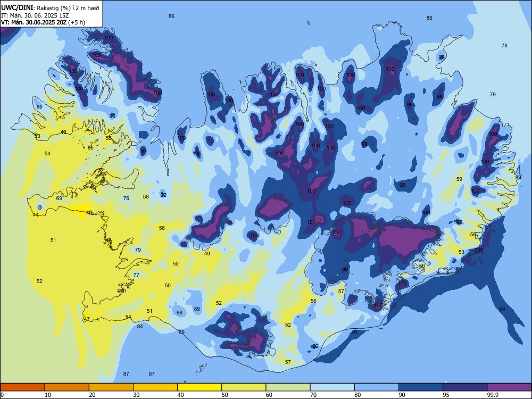Click the humidity value '88' on the map

pos(179,313)
